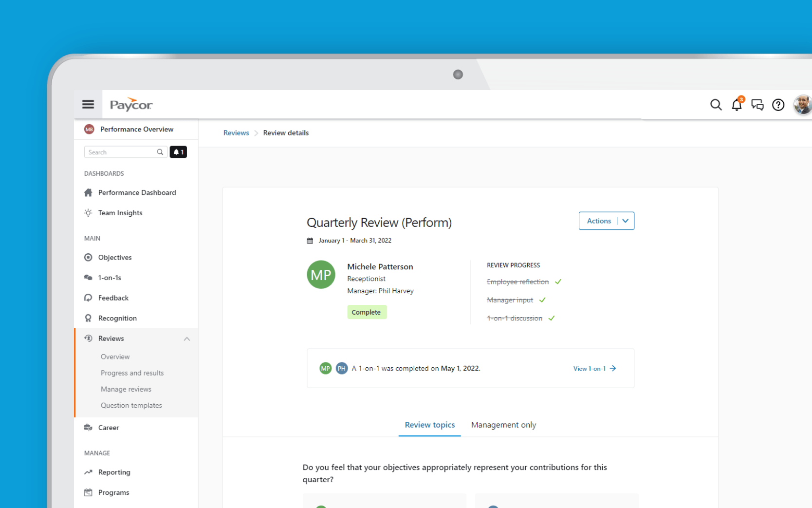
Task: Click the Feedback speech icon
Action: [x=88, y=298]
